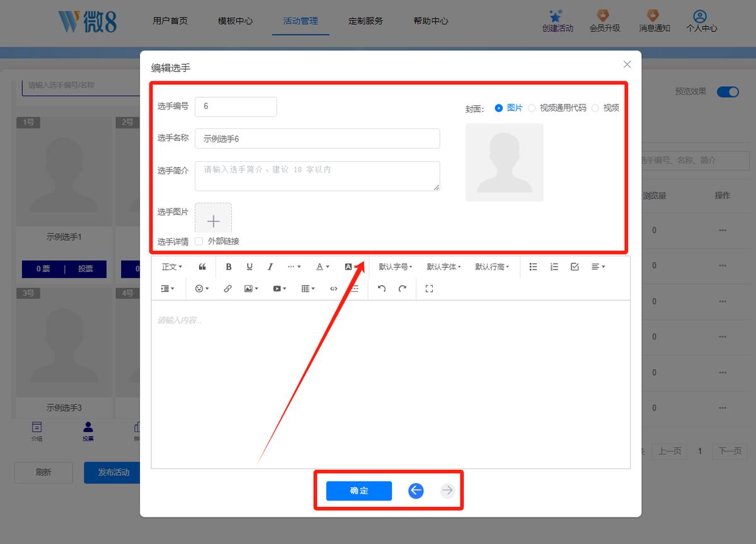Insert a to-do checklist
This screenshot has height=544, width=756.
(x=575, y=267)
